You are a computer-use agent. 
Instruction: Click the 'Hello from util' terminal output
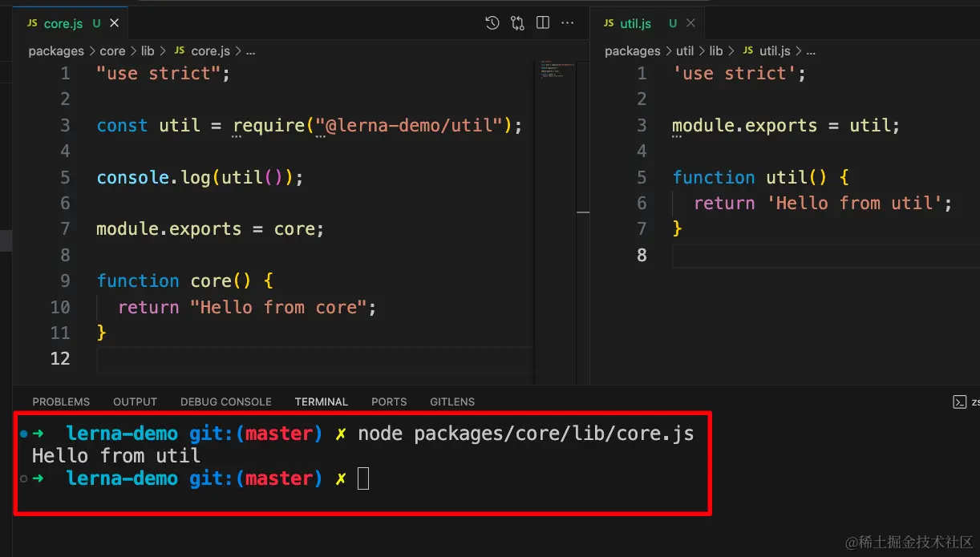pos(116,456)
